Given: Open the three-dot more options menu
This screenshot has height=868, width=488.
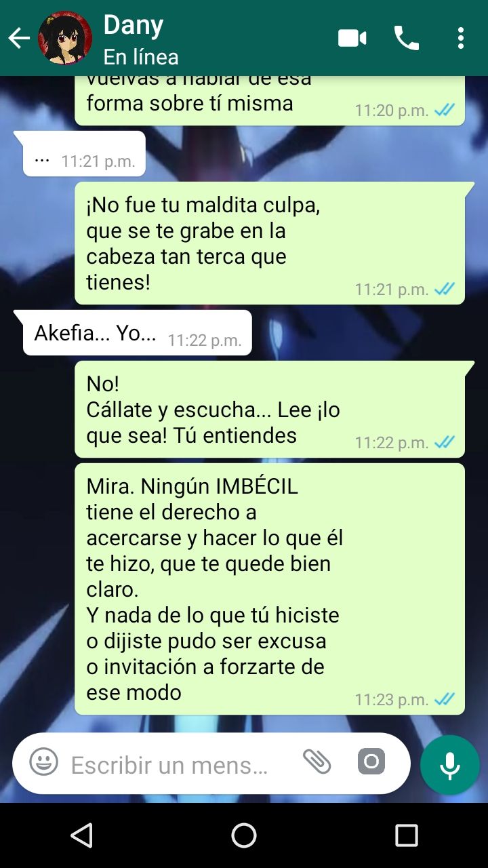Looking at the screenshot, I should pos(461,38).
